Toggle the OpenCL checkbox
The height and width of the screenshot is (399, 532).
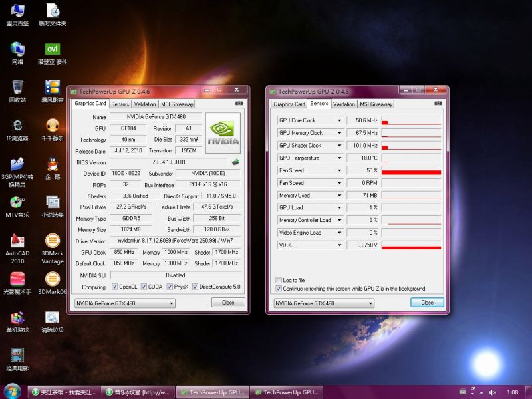point(114,287)
